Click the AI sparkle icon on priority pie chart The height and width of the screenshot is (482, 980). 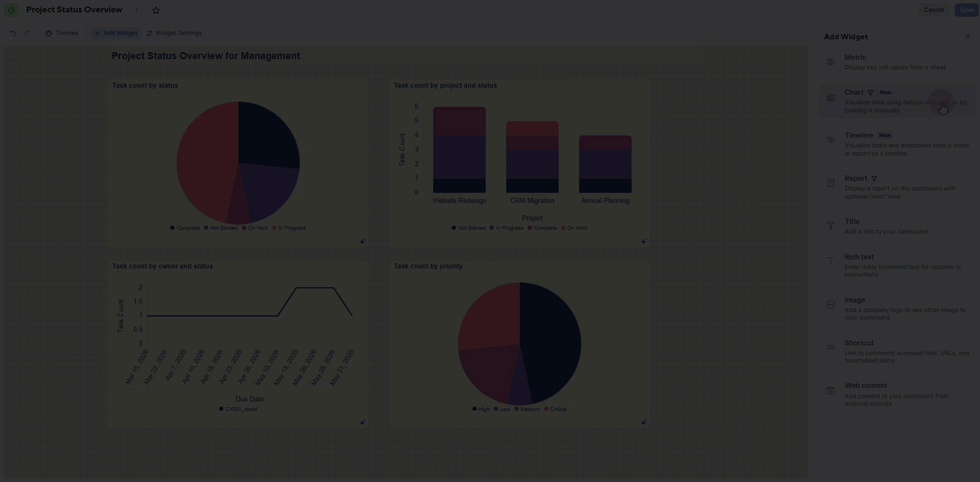pyautogui.click(x=644, y=422)
